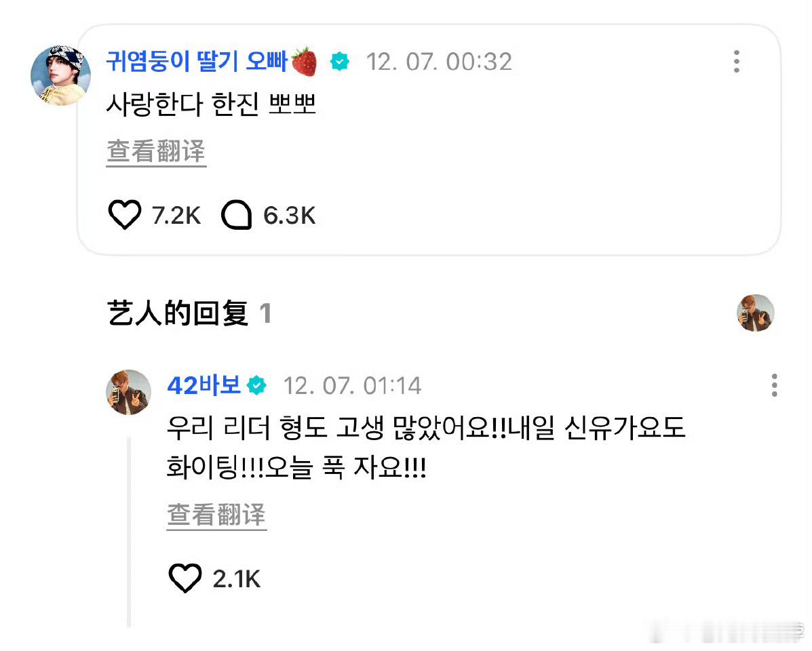
Task: Click the 사랑한다 한진 뽀뽀 post text
Action: coord(211,104)
